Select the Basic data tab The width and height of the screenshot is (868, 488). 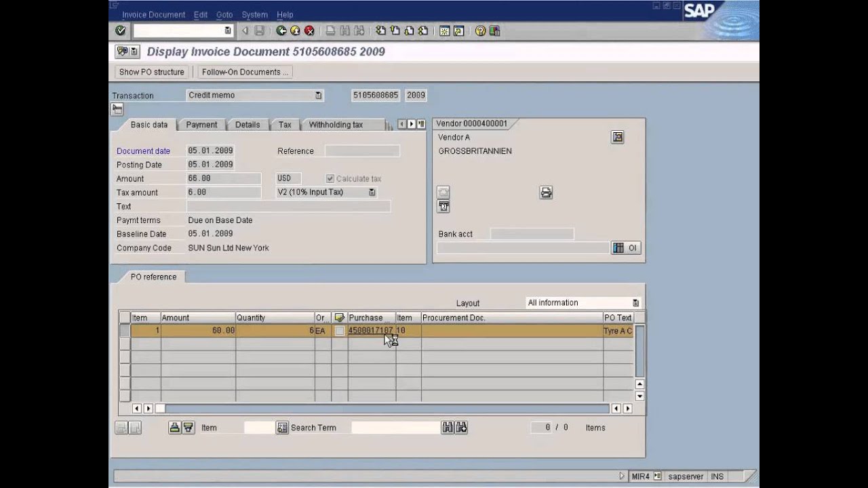pyautogui.click(x=149, y=125)
